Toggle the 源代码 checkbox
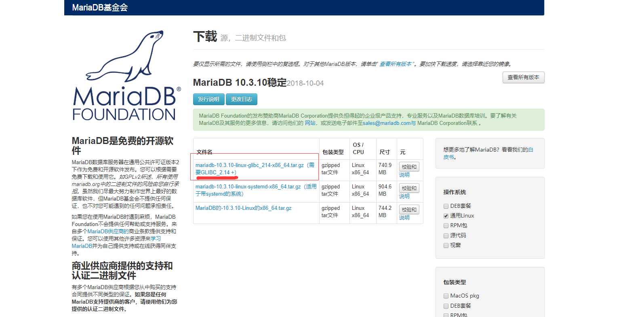 click(446, 235)
